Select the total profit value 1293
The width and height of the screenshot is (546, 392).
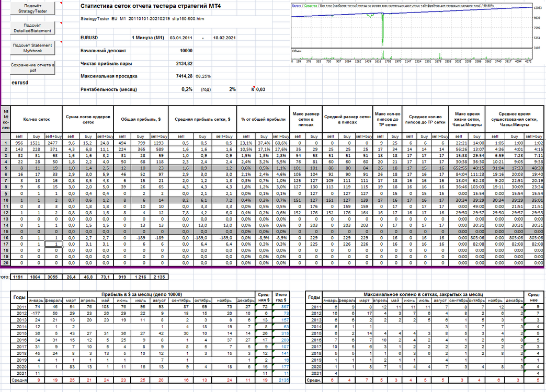[158, 143]
